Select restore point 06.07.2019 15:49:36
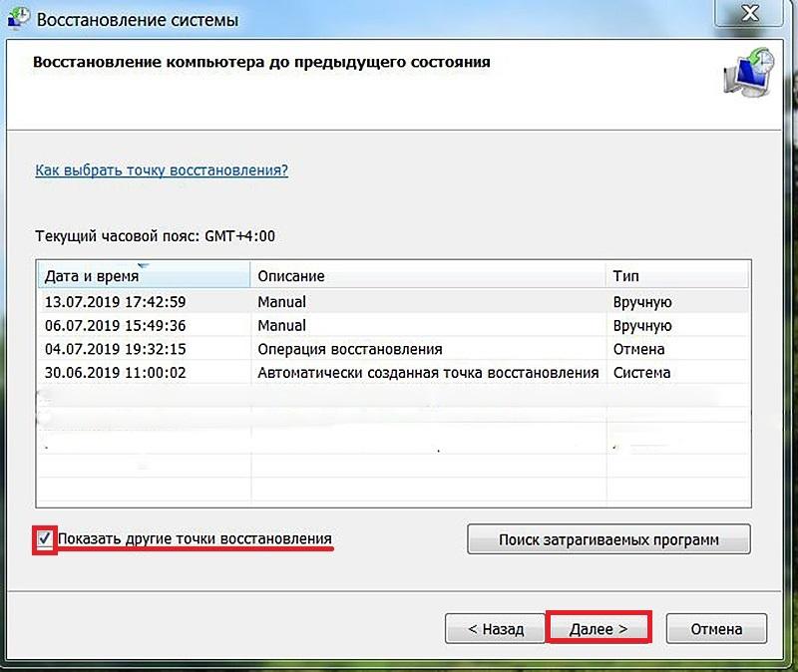The image size is (798, 672). 393,325
